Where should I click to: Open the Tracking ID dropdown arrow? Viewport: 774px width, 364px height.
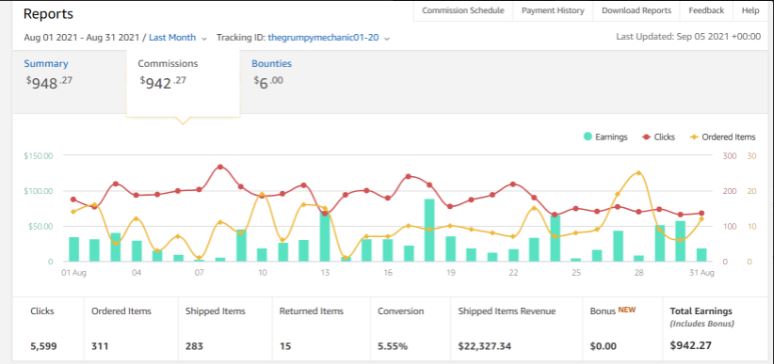(387, 38)
